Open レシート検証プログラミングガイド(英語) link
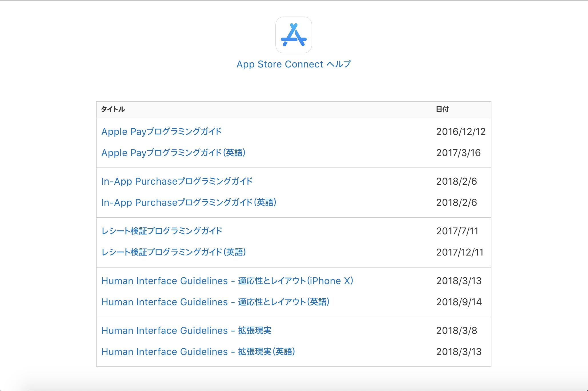This screenshot has width=588, height=391. (173, 252)
